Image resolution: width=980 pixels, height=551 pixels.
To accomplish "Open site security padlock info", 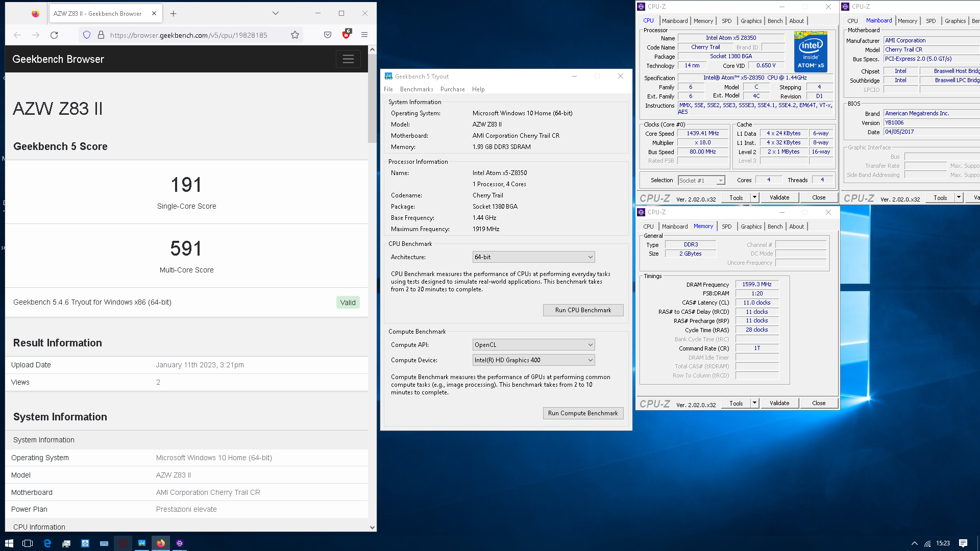I will click(x=101, y=35).
